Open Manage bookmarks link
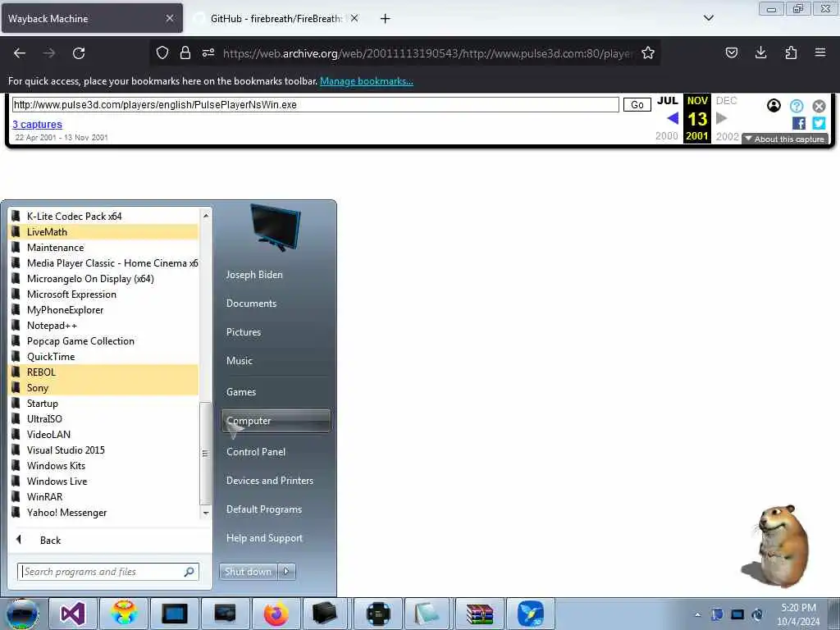The image size is (840, 630). pyautogui.click(x=367, y=81)
